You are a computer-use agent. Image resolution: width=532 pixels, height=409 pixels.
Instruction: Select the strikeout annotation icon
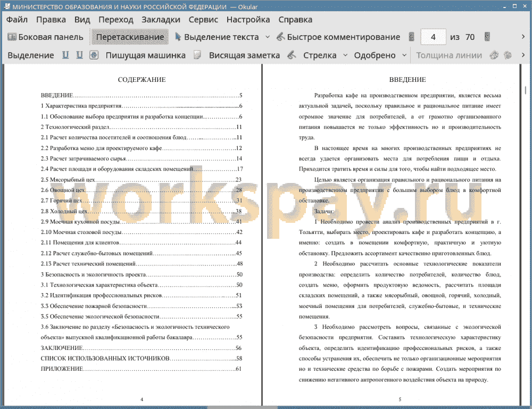(94, 55)
